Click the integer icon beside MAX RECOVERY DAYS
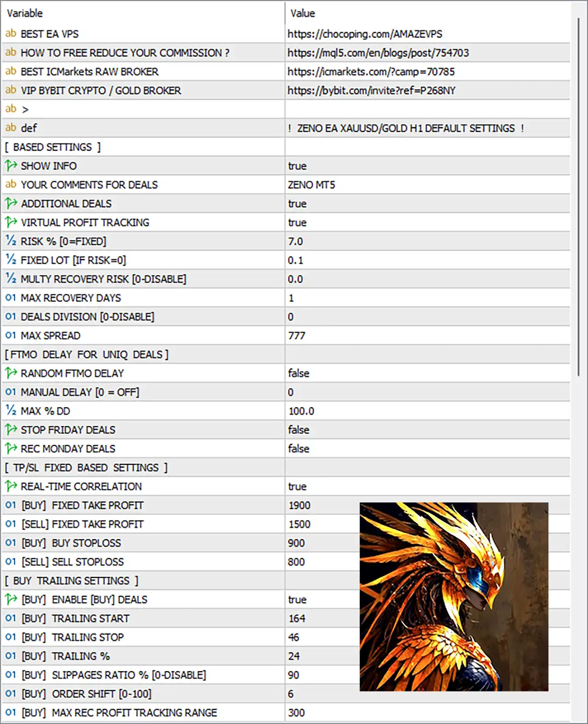The image size is (588, 724). 11,297
